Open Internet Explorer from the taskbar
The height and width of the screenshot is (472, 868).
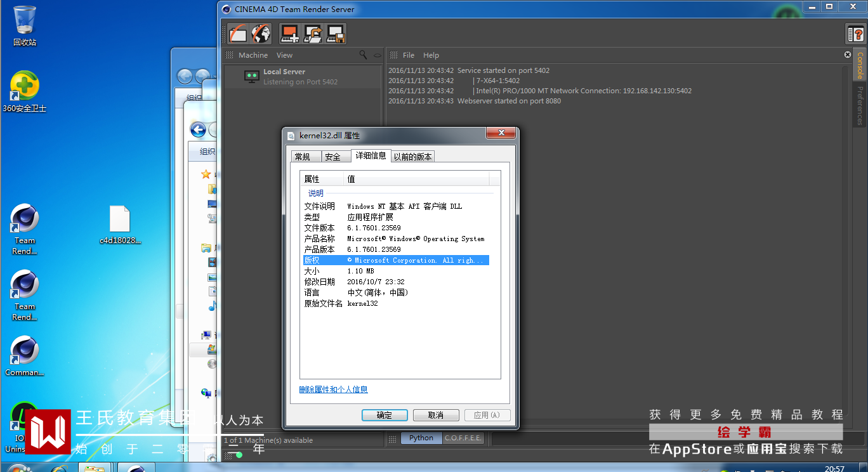(x=60, y=468)
